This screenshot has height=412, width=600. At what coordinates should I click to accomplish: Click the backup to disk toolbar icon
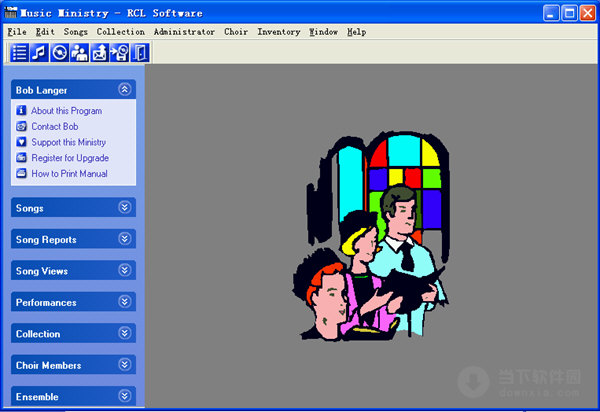point(119,52)
